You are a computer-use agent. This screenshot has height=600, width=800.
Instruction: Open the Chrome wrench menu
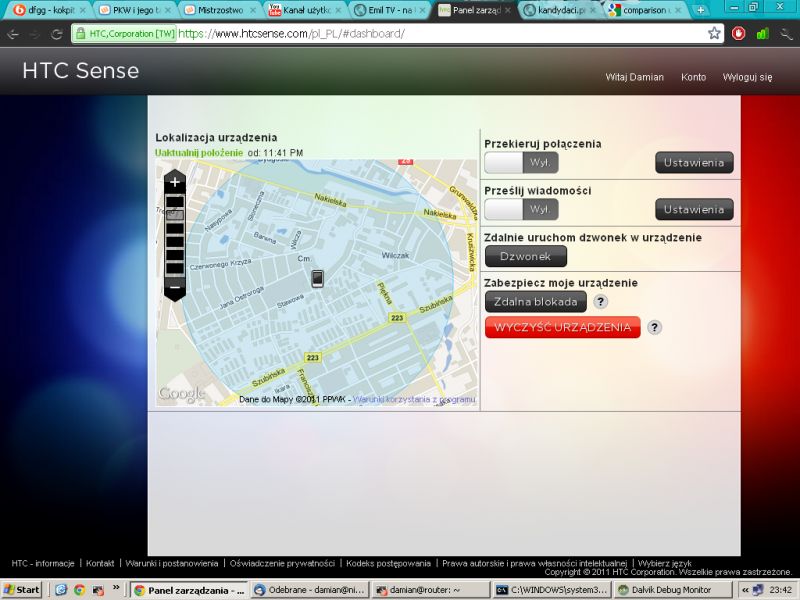click(786, 34)
